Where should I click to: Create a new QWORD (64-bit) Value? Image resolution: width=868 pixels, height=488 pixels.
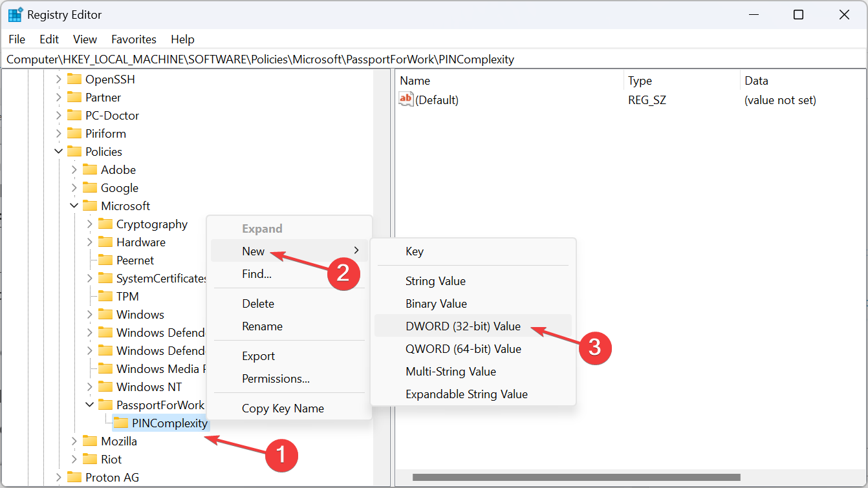coord(473,349)
